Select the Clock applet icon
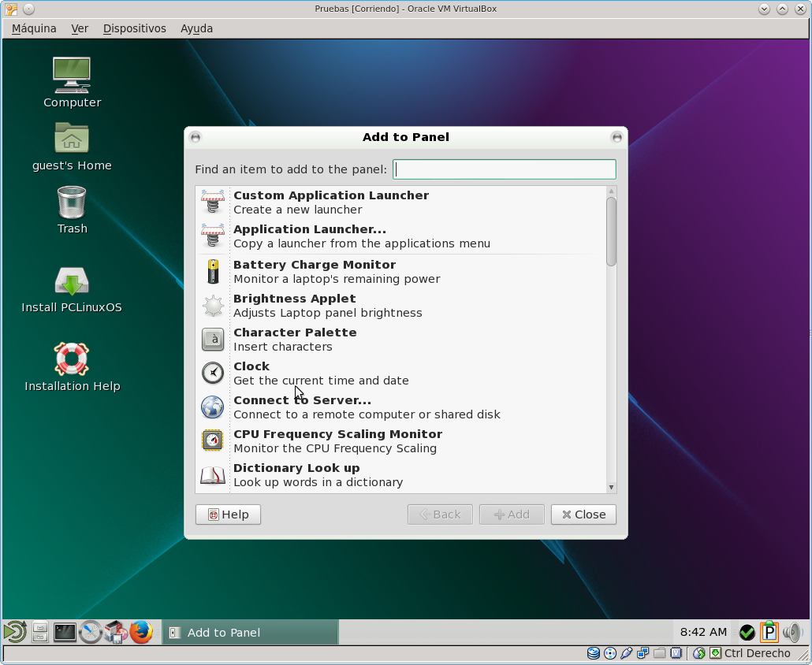Image resolution: width=812 pixels, height=665 pixels. click(212, 373)
